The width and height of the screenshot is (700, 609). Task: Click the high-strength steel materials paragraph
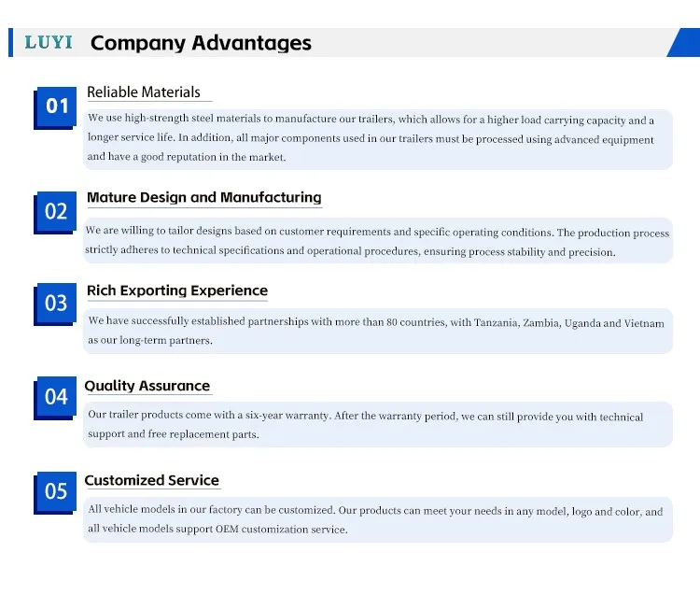371,138
